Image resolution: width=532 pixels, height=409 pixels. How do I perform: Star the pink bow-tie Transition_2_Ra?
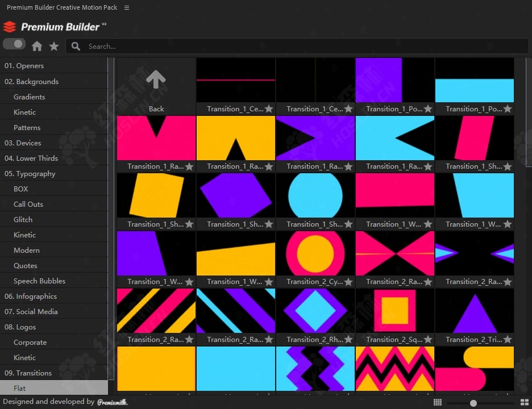tap(428, 282)
